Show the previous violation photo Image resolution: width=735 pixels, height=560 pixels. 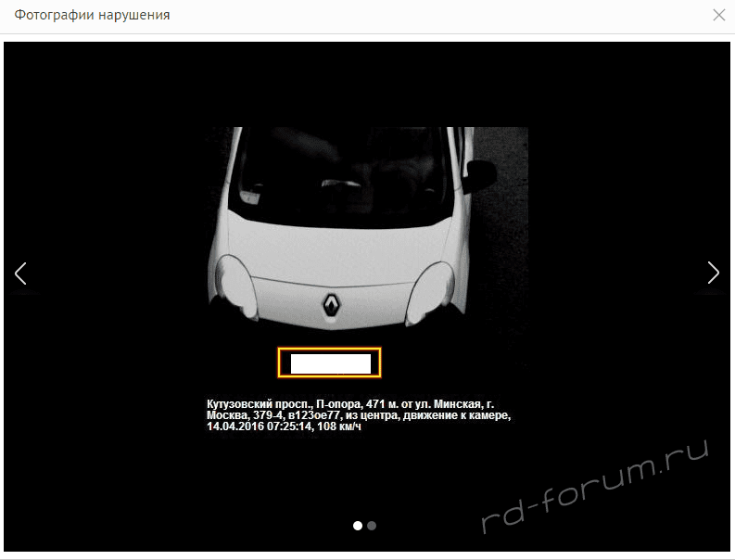20,274
